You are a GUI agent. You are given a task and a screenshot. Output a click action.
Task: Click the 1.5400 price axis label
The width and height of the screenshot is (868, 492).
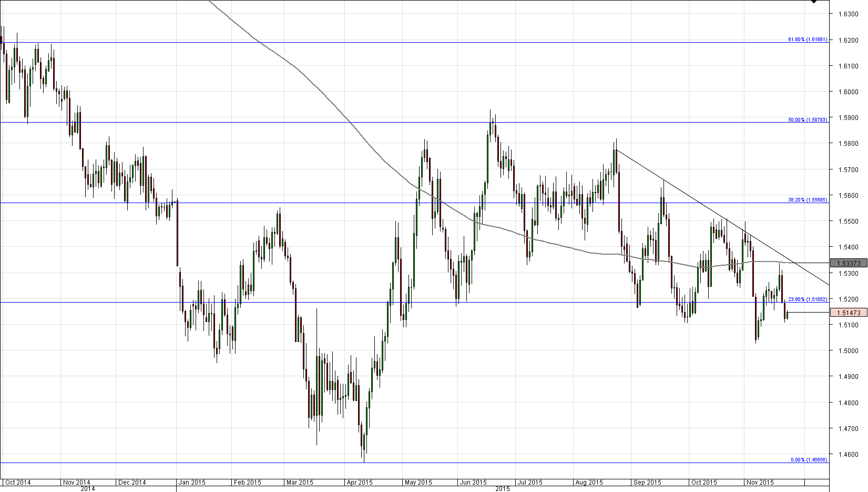click(847, 247)
